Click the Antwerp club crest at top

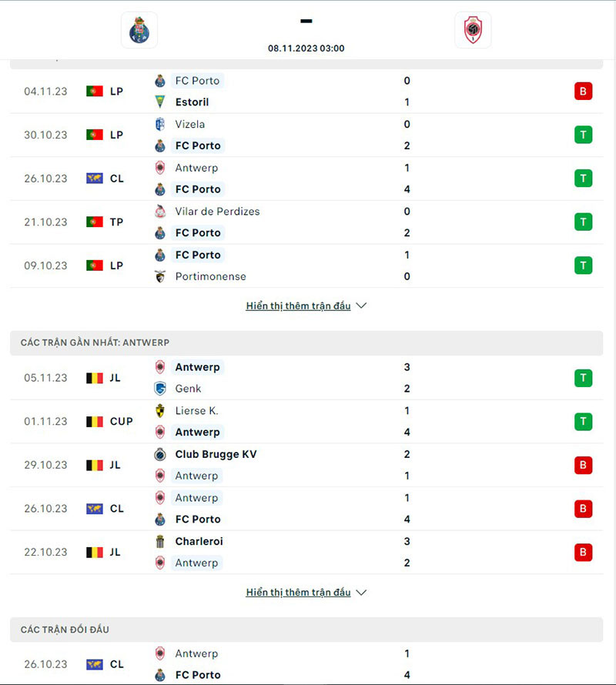tap(473, 30)
